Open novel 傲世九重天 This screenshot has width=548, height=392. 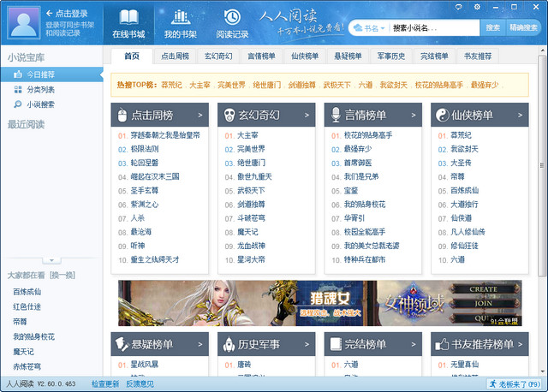(x=254, y=177)
